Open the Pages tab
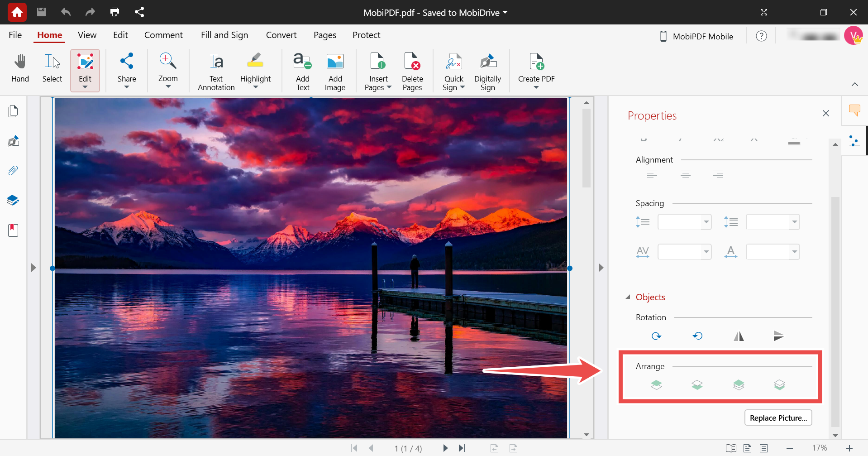The image size is (868, 456). (x=324, y=35)
